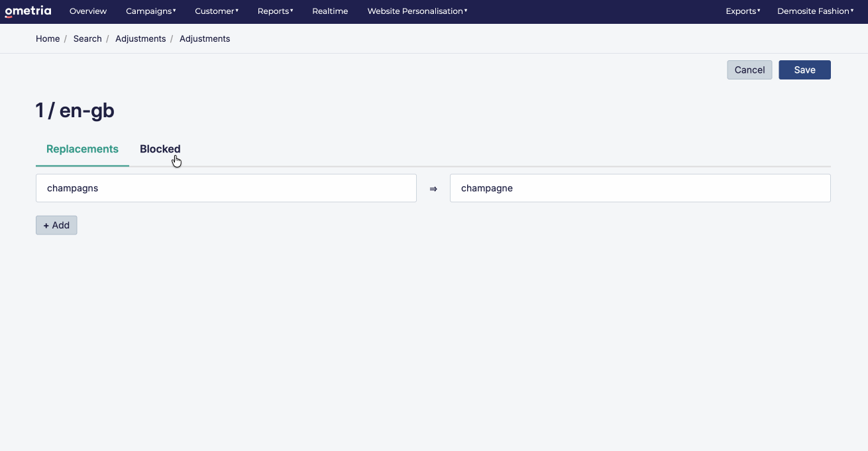
Task: Expand the Website Personalisation menu
Action: pyautogui.click(x=417, y=11)
